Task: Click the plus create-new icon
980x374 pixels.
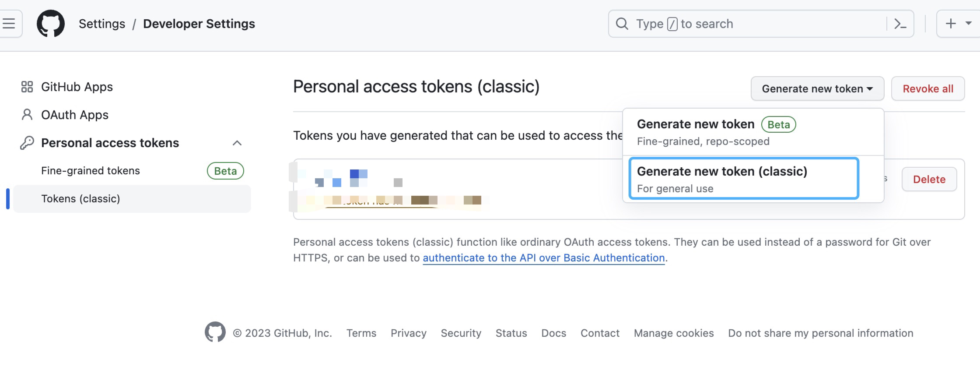Action: [x=950, y=24]
